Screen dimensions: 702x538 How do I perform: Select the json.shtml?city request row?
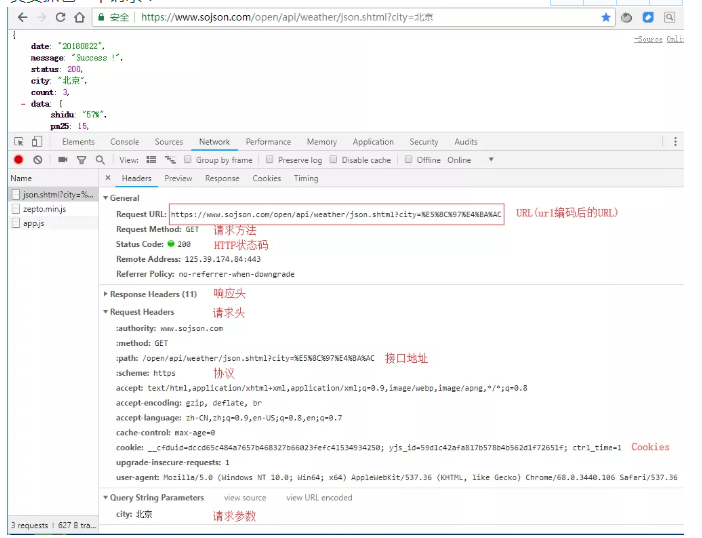(53, 195)
